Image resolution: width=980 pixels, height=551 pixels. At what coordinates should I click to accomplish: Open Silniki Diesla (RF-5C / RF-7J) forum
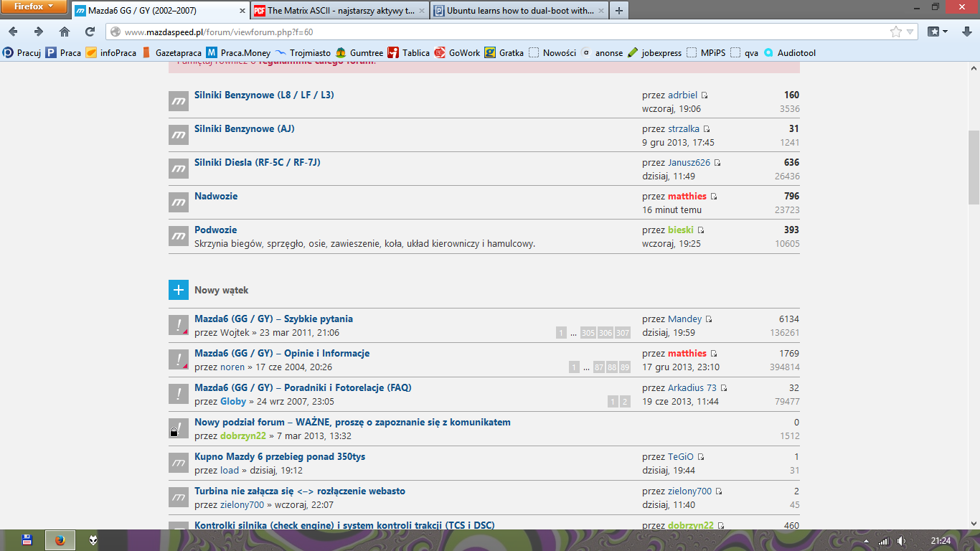click(257, 162)
